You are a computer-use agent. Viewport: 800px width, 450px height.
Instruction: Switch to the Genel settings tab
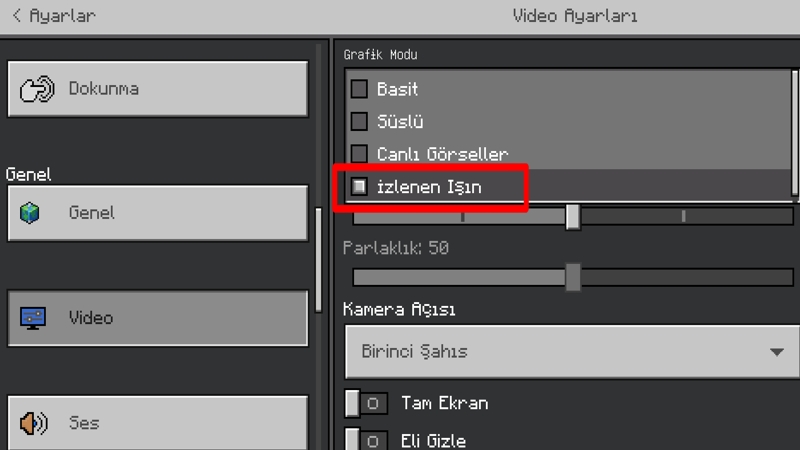(x=158, y=213)
